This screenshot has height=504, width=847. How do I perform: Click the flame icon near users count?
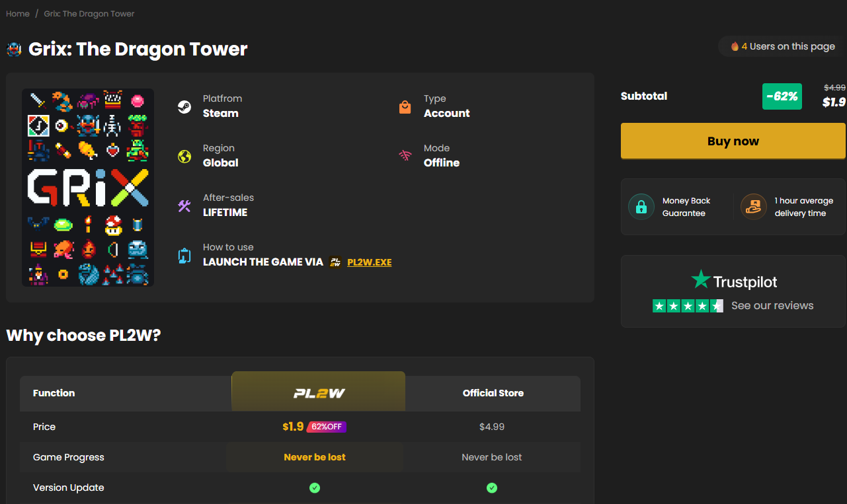(x=735, y=46)
